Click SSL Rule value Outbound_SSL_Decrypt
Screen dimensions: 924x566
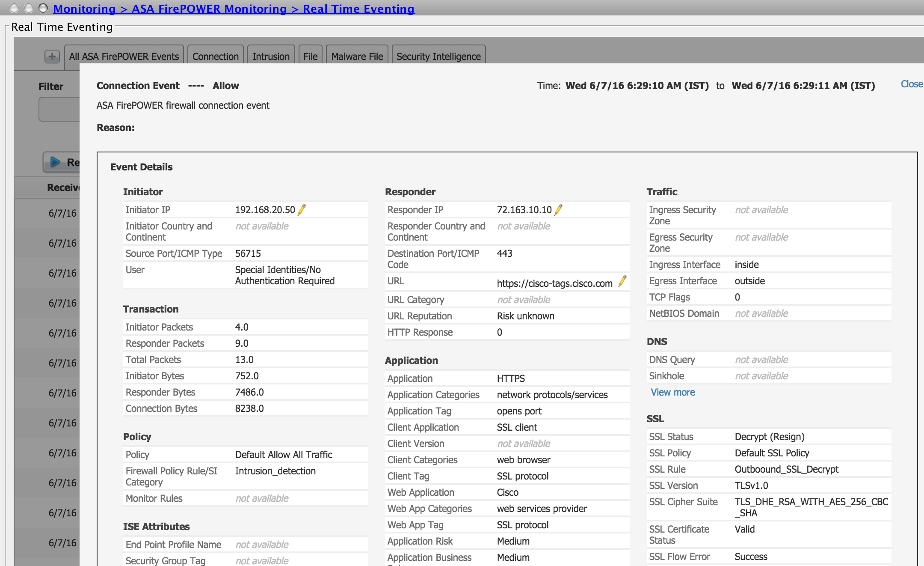pos(787,469)
